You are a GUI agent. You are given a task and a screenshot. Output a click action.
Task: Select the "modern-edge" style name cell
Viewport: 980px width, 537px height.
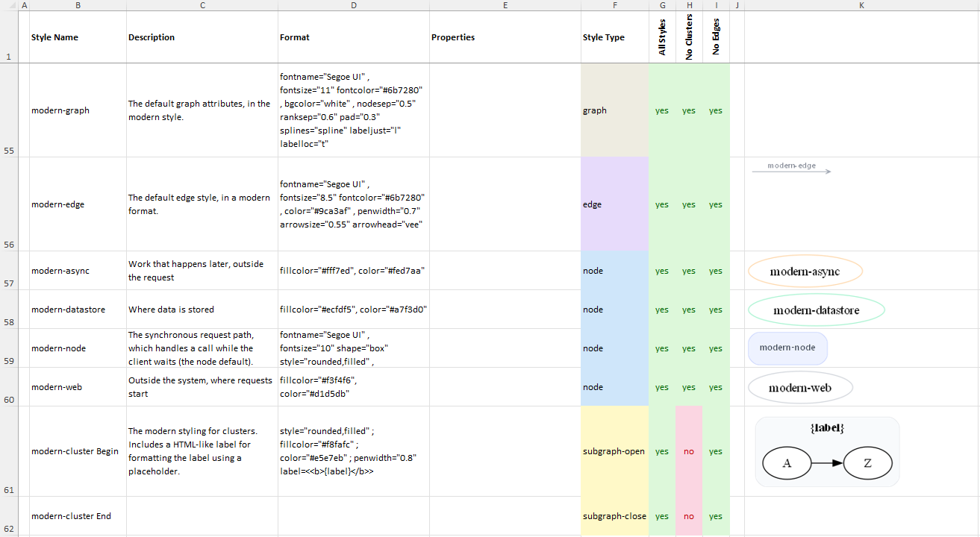point(78,204)
